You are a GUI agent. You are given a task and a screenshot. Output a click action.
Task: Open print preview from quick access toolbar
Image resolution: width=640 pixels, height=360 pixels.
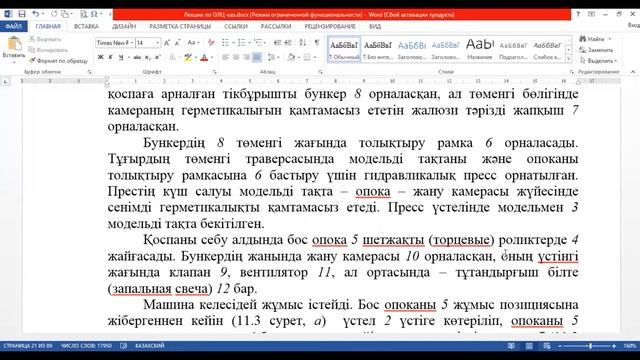click(x=83, y=14)
